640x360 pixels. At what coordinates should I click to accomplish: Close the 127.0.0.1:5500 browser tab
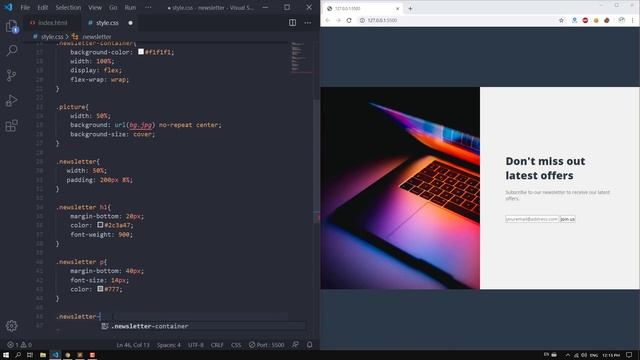[397, 8]
